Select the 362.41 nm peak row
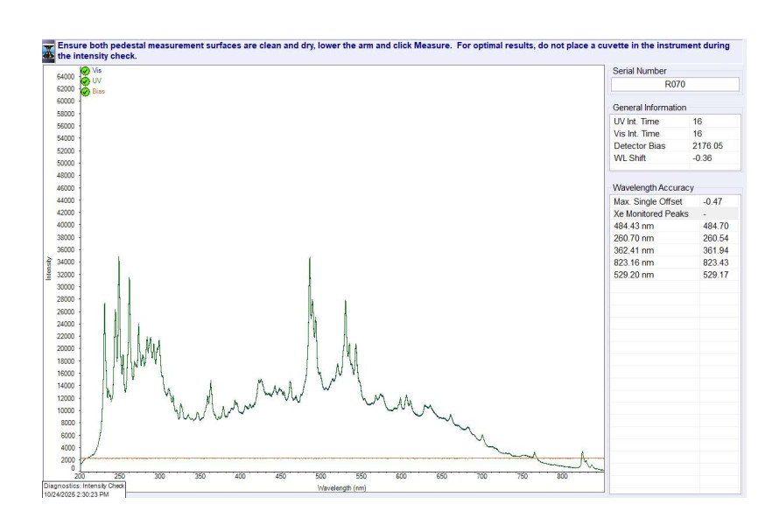 coord(675,250)
